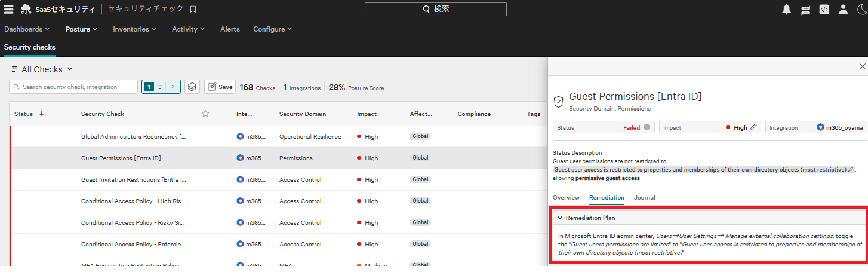Screen dimensions: 868x275
Task: Open the Journal tab
Action: point(644,197)
